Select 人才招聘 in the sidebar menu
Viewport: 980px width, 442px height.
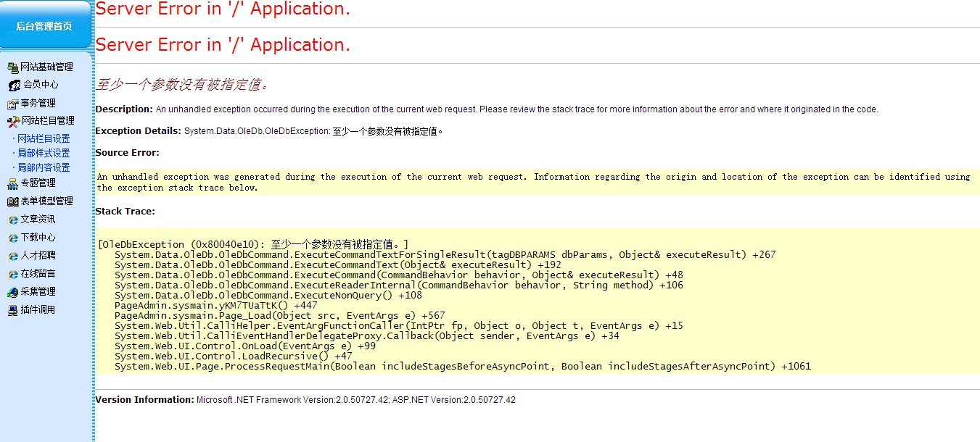[38, 256]
